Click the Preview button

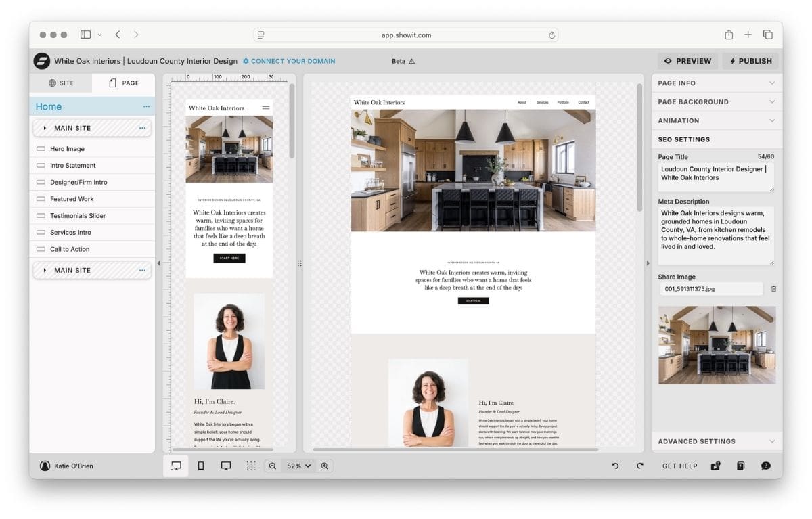(688, 61)
